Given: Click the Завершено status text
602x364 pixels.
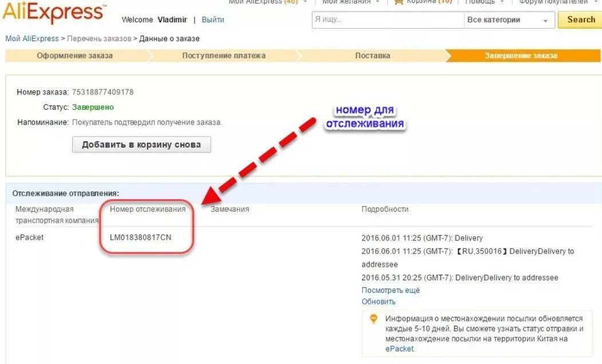Looking at the screenshot, I should pos(93,107).
